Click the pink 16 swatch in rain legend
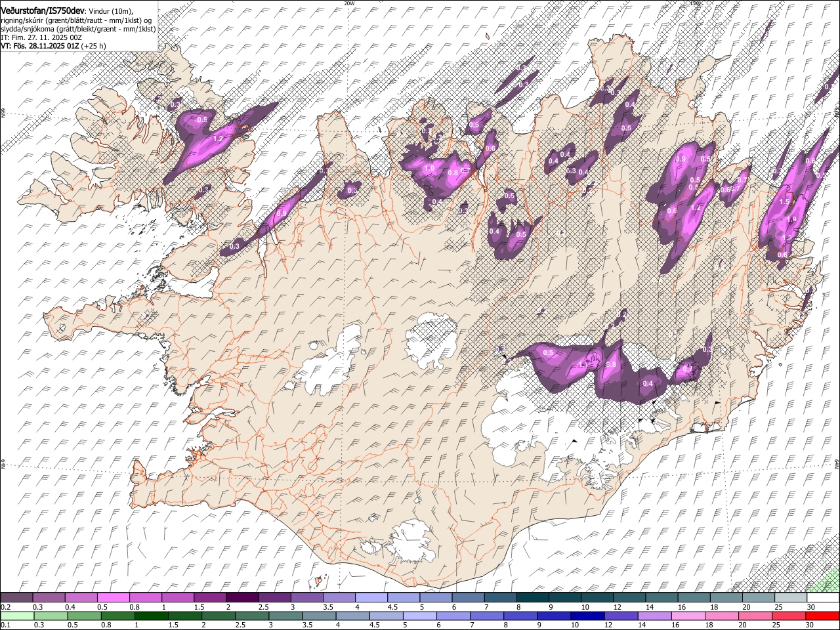The height and width of the screenshot is (630, 840). 688,616
